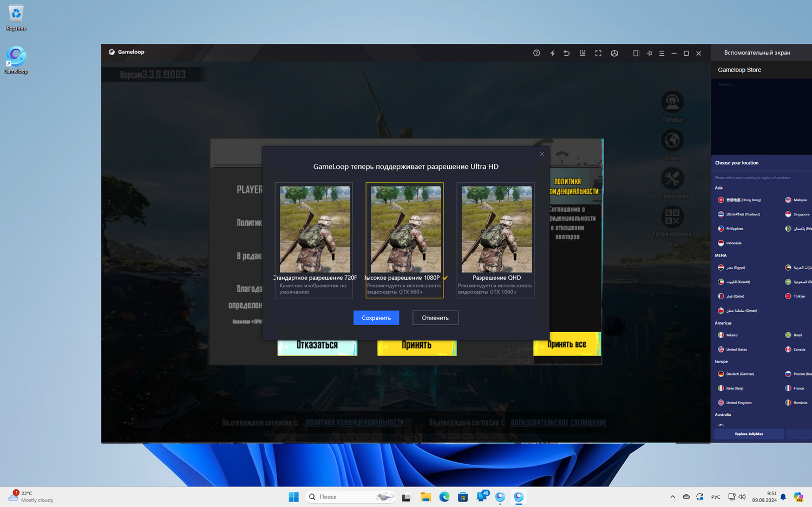The height and width of the screenshot is (507, 812).
Task: Choose Singapore as location
Action: (x=797, y=214)
